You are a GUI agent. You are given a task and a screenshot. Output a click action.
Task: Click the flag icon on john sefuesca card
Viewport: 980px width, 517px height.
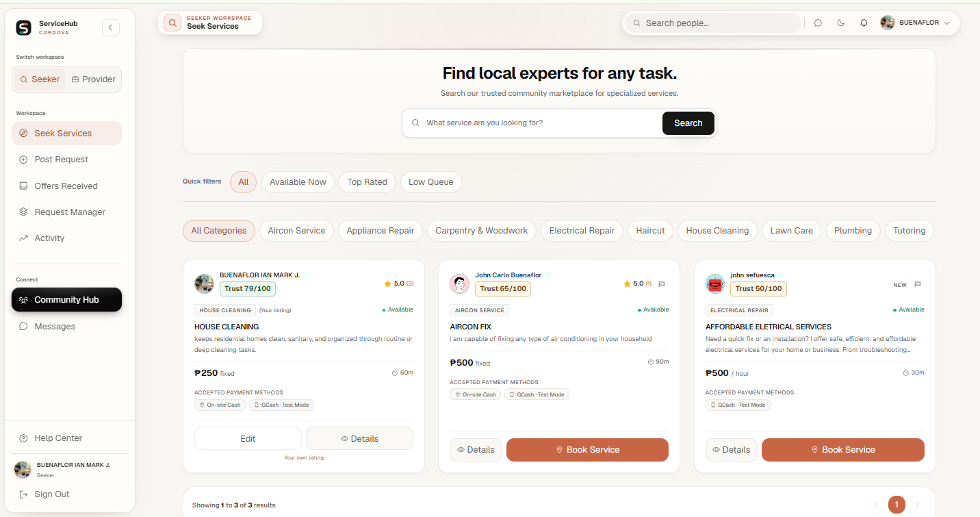[x=917, y=284]
